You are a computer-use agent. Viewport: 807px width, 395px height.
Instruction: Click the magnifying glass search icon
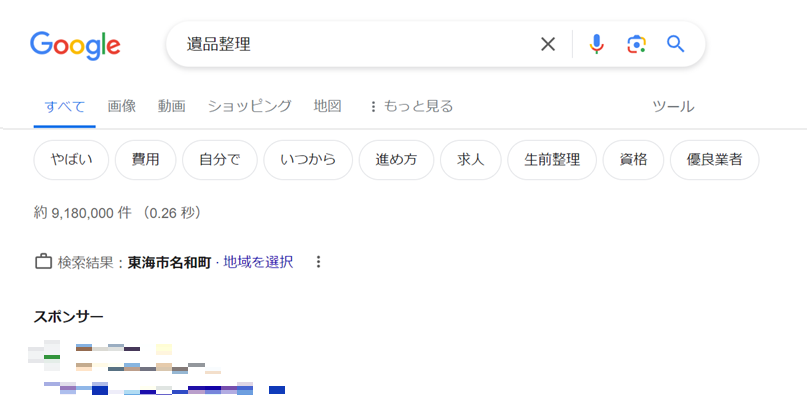tap(675, 44)
